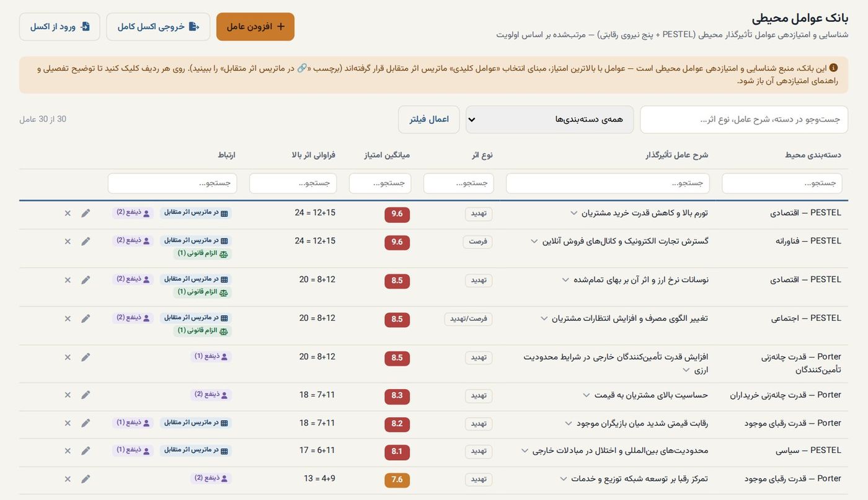
Task: Edit the محدودیت‌های بین‌المللی row
Action: (86, 451)
